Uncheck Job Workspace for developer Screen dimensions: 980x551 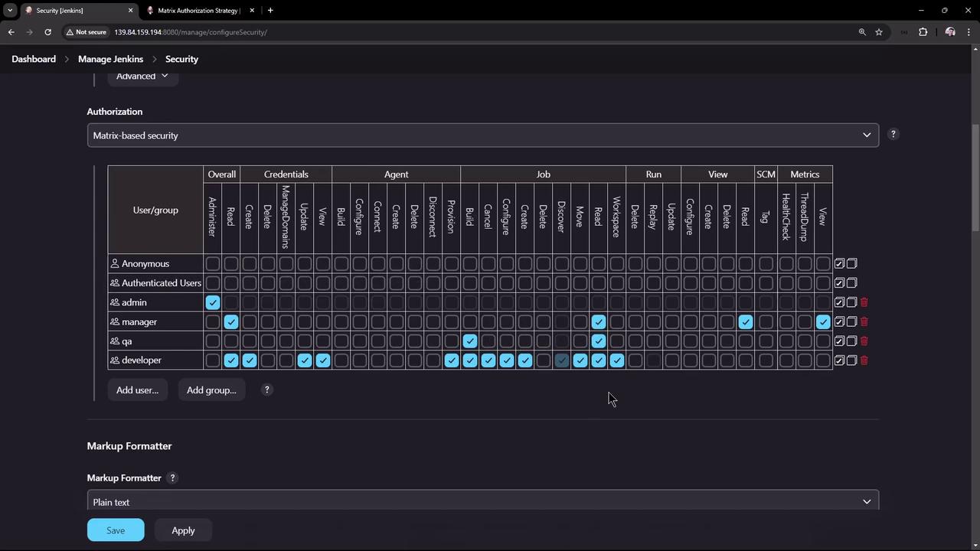[x=617, y=360]
